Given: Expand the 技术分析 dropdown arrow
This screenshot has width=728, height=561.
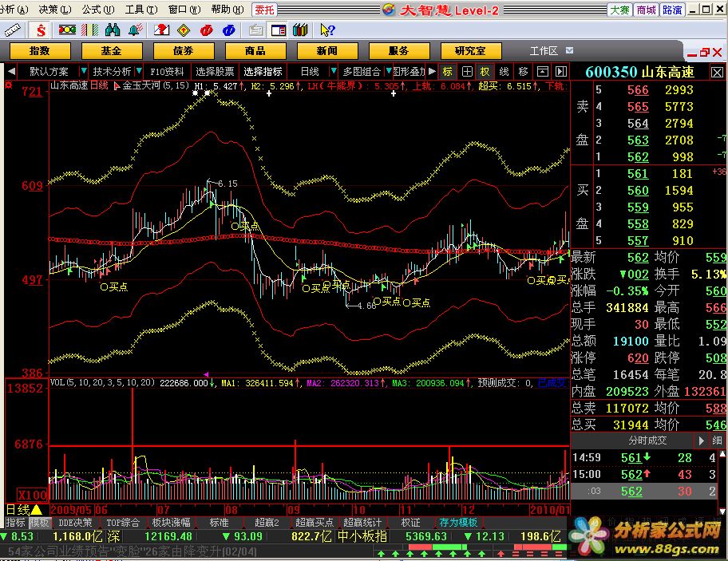Looking at the screenshot, I should pyautogui.click(x=138, y=72).
